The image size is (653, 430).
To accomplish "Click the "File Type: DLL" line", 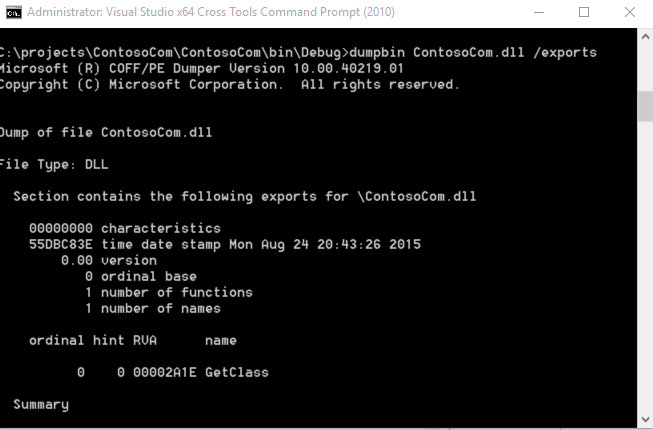I will (52, 164).
